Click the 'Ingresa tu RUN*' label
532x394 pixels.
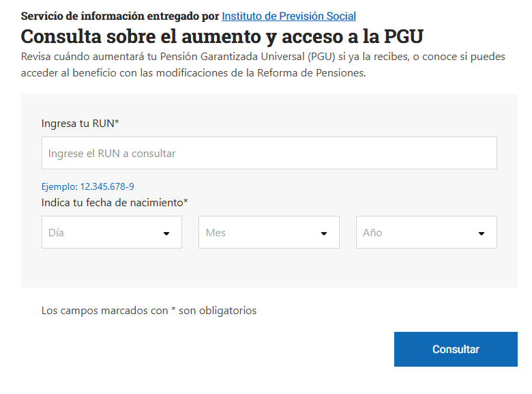[x=80, y=123]
